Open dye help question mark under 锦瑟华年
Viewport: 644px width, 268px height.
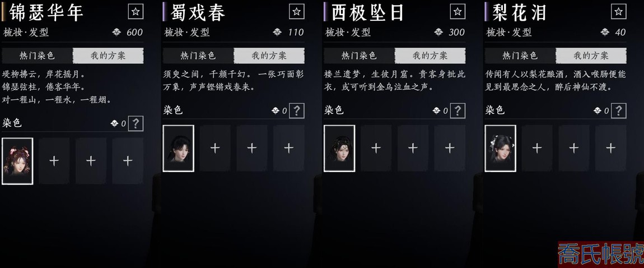tap(136, 123)
